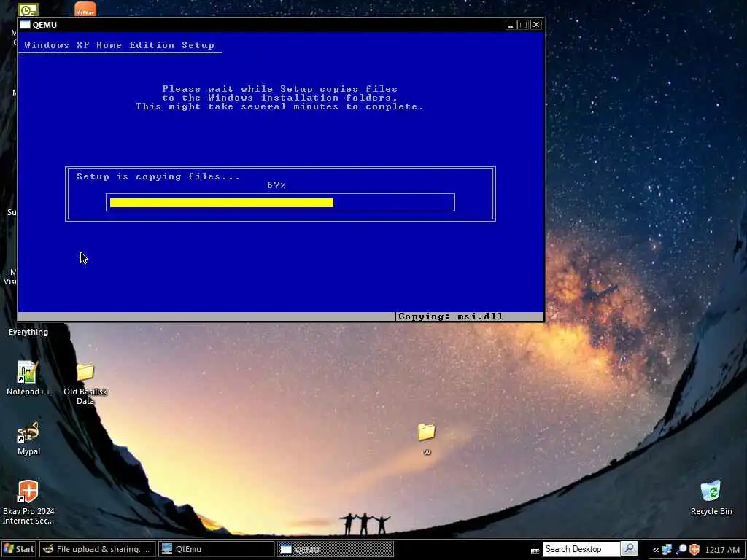The height and width of the screenshot is (560, 747).
Task: Switch to the QtEmu taskbar button
Action: coord(216,549)
